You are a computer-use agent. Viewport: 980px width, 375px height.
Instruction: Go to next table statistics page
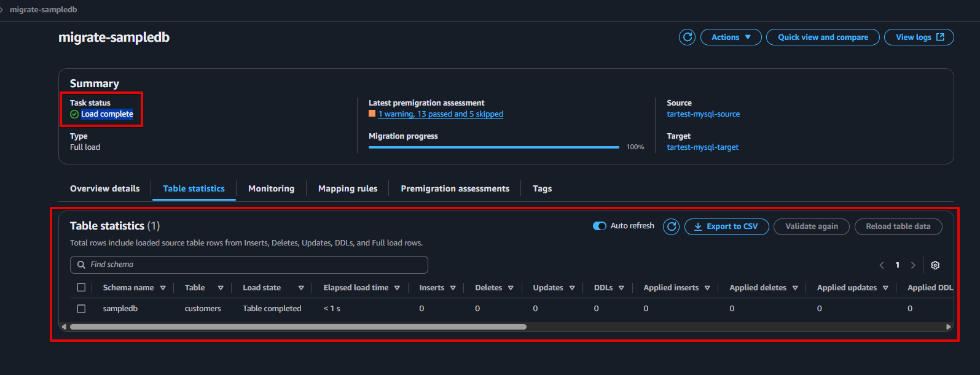click(913, 265)
